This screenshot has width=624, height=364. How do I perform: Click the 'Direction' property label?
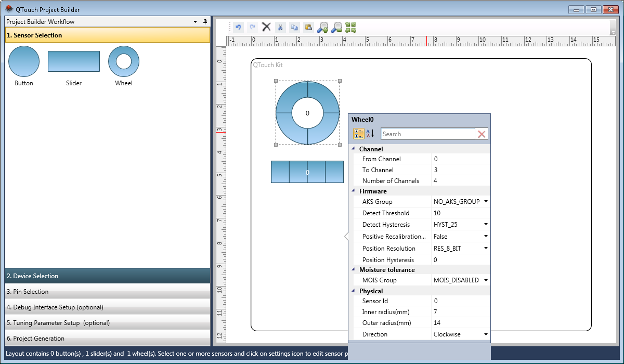pos(375,334)
